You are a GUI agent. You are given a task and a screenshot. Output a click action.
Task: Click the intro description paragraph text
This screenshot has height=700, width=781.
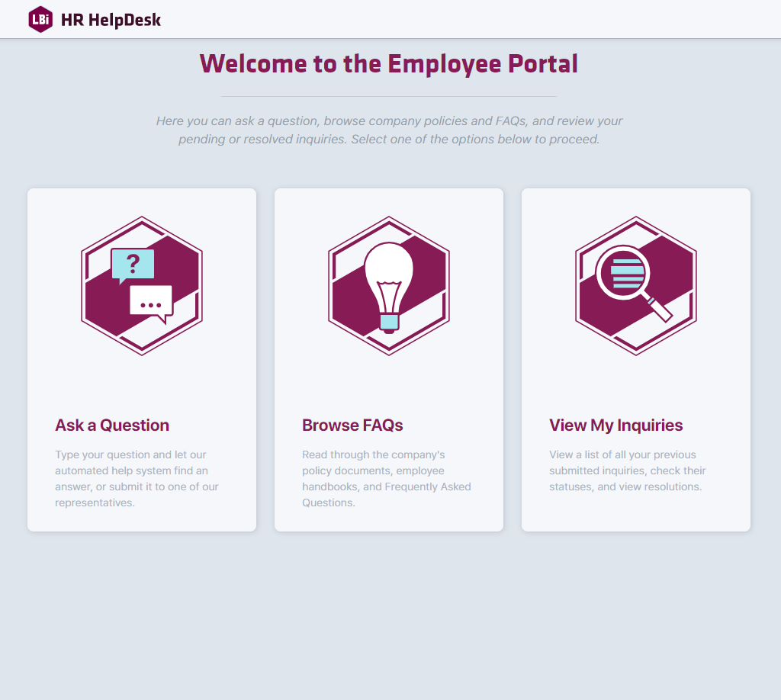[x=389, y=130]
